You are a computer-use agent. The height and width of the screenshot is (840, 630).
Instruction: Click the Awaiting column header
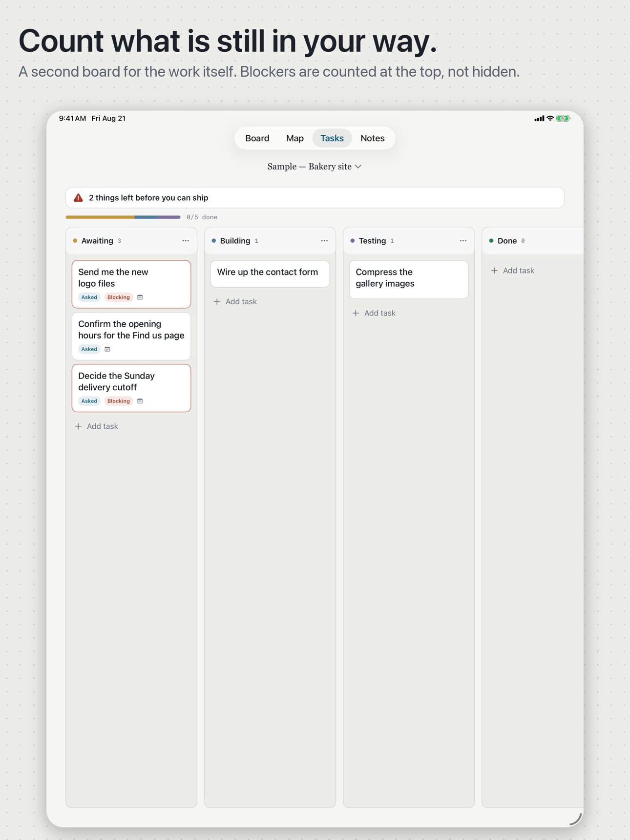pos(131,241)
